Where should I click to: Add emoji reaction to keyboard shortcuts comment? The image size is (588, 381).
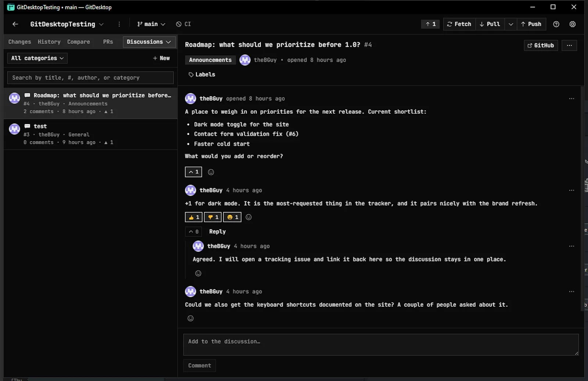190,318
